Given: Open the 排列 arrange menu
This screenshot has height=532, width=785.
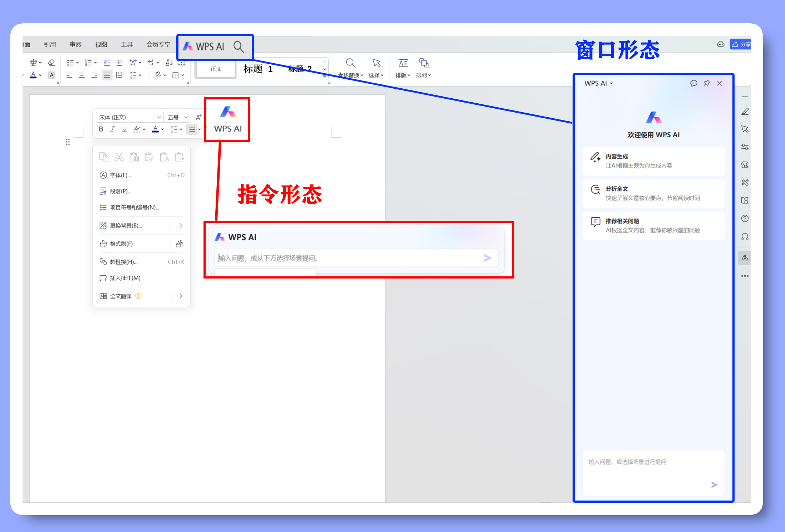Looking at the screenshot, I should 424,68.
